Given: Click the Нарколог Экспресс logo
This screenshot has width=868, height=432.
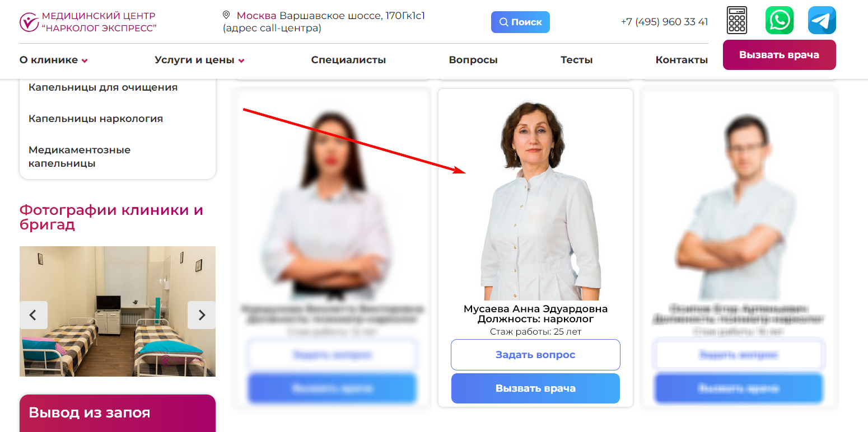Looking at the screenshot, I should (88, 22).
